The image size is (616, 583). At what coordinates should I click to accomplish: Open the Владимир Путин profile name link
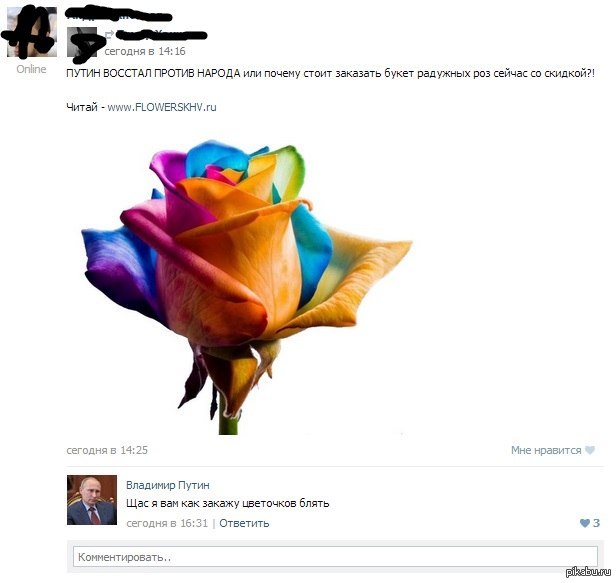pyautogui.click(x=168, y=485)
